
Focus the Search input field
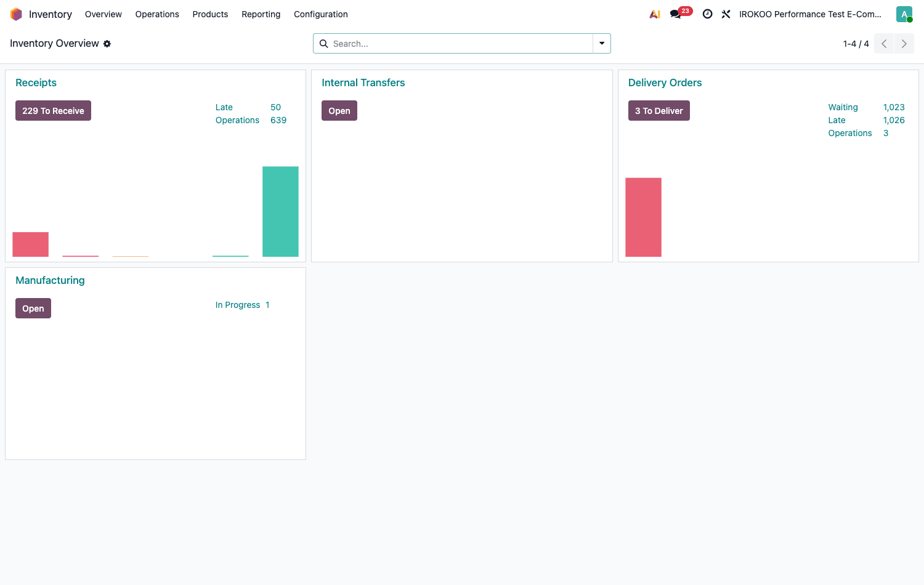coord(461,44)
